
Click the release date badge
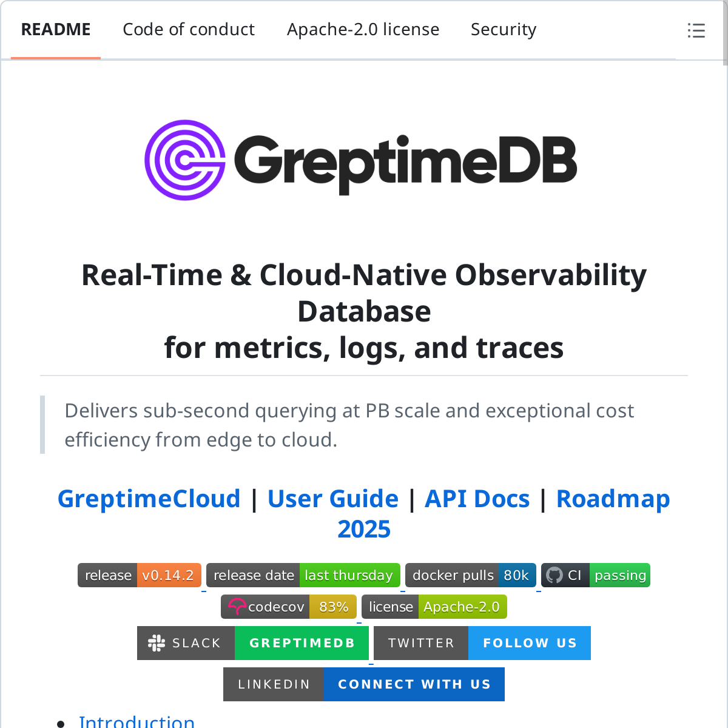[303, 575]
